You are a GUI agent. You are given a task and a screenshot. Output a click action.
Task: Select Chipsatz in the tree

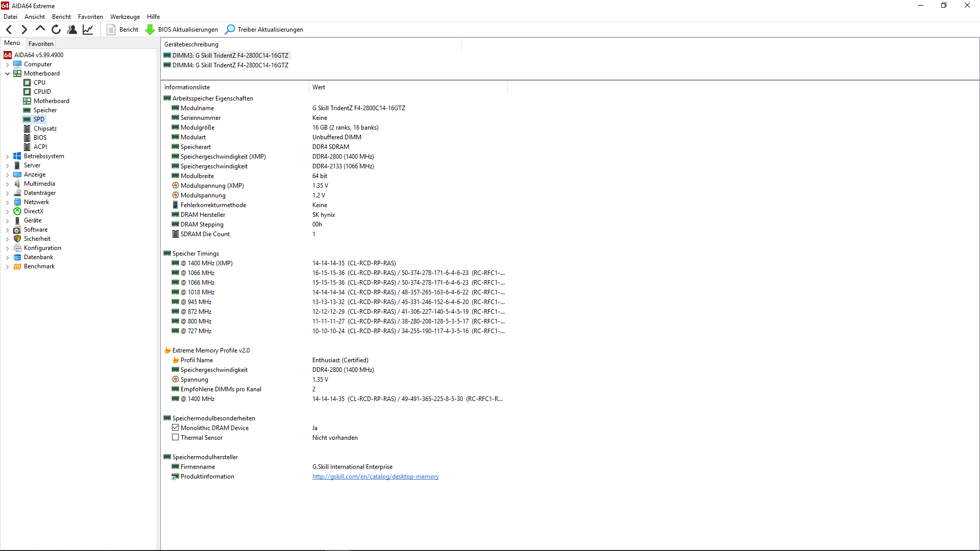point(45,129)
